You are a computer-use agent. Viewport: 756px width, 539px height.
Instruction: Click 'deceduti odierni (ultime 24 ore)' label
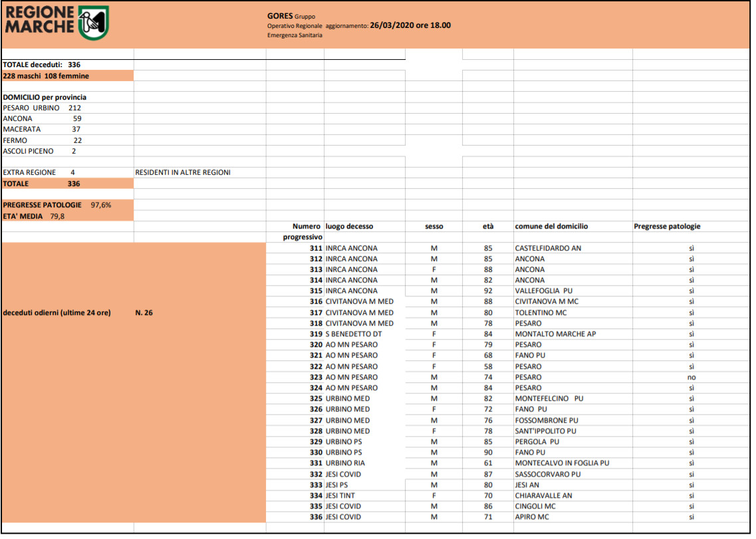(x=57, y=312)
